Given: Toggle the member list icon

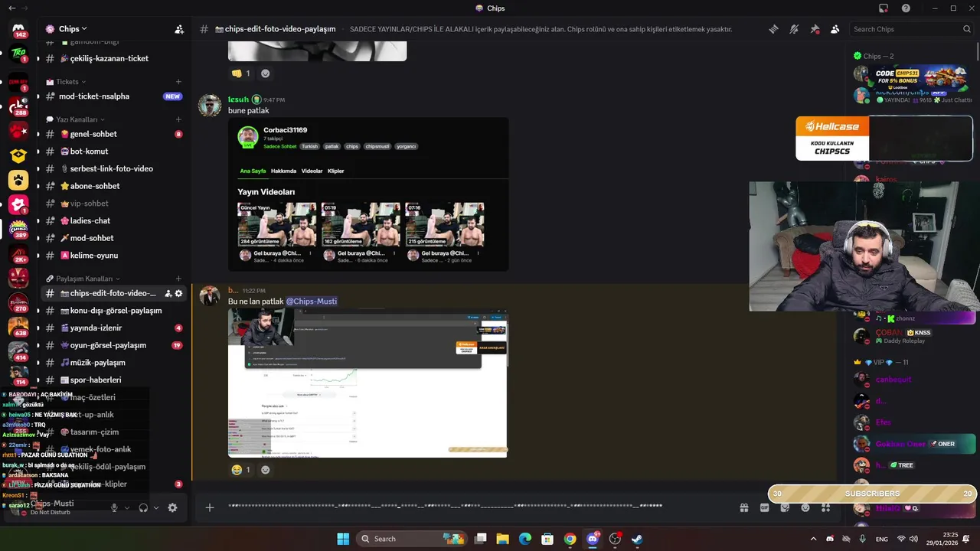Looking at the screenshot, I should pyautogui.click(x=835, y=29).
